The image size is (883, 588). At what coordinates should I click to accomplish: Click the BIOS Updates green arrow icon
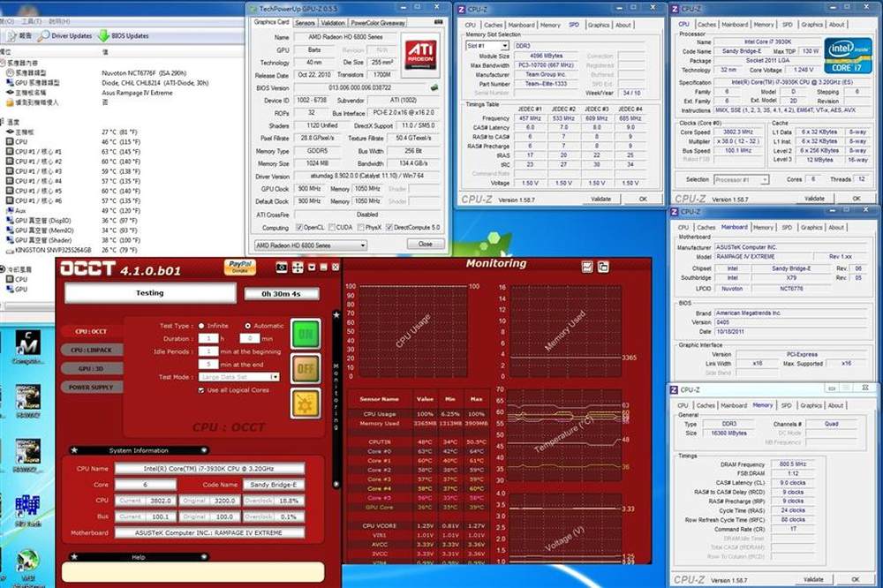(x=104, y=35)
